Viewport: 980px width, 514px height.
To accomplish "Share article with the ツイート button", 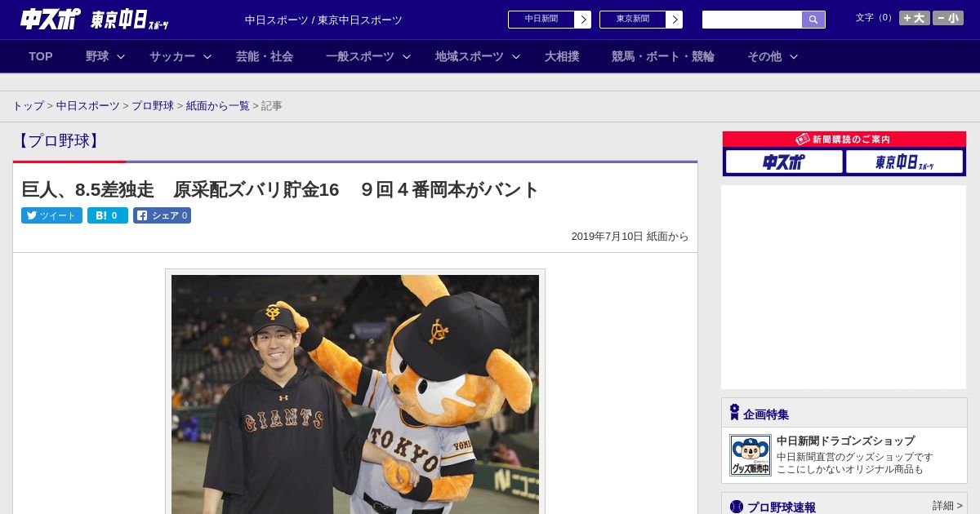I will (51, 215).
